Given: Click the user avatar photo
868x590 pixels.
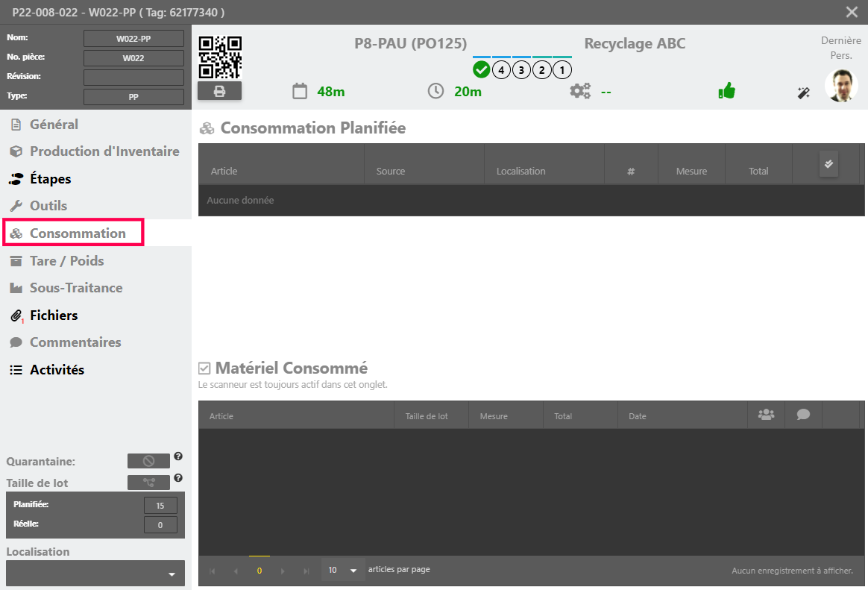Looking at the screenshot, I should pyautogui.click(x=841, y=86).
